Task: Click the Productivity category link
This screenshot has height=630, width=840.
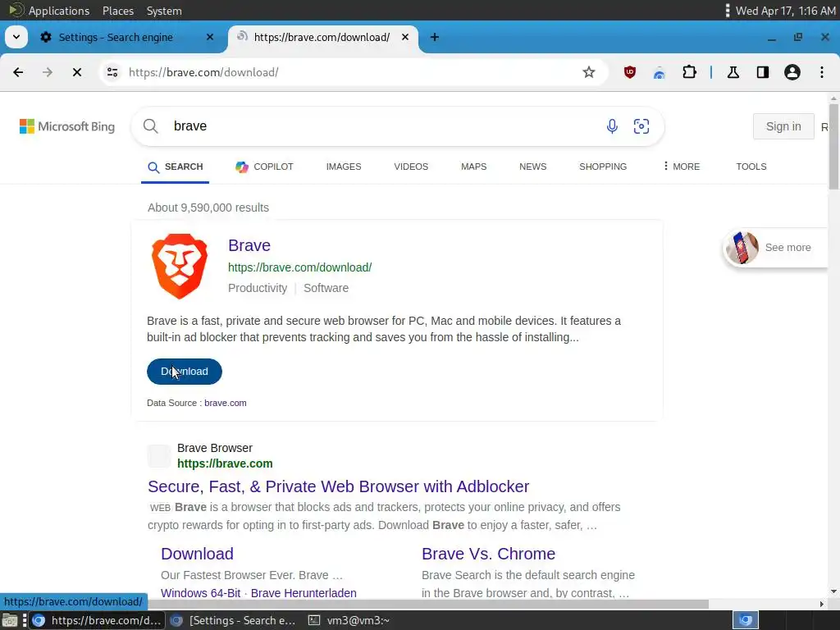Action: 258,288
